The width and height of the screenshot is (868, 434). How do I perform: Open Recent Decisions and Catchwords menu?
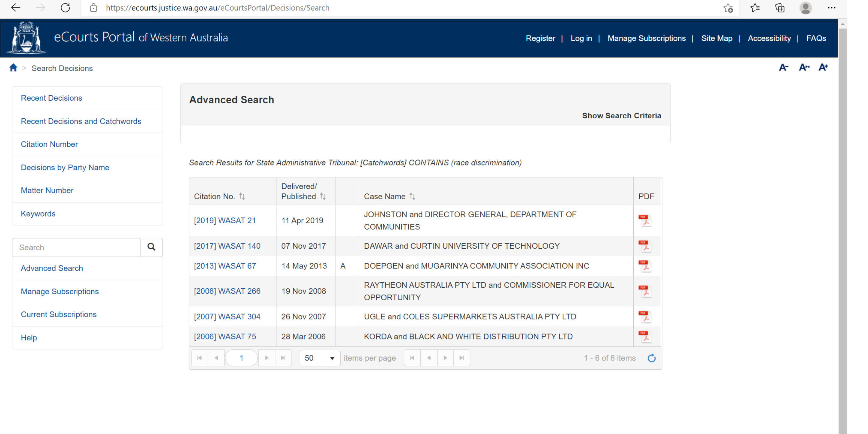click(81, 121)
